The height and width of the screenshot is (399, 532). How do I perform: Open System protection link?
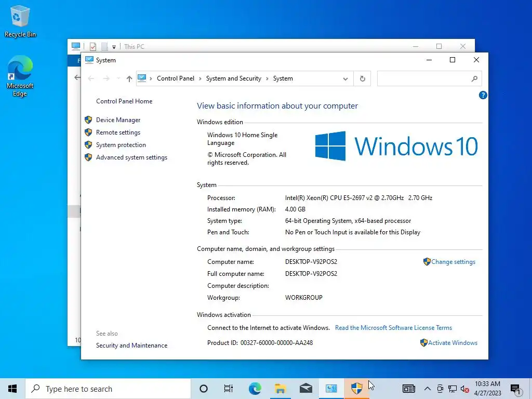(x=121, y=145)
